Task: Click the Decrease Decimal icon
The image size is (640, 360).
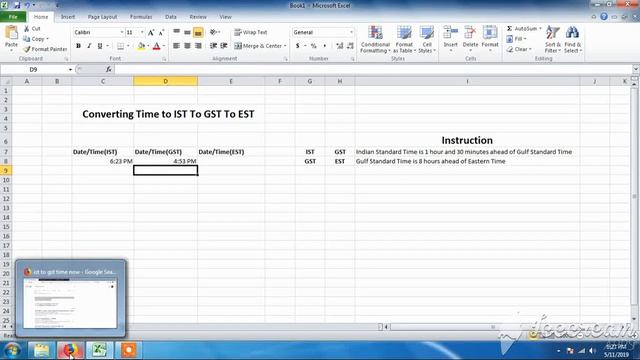Action: [350, 46]
